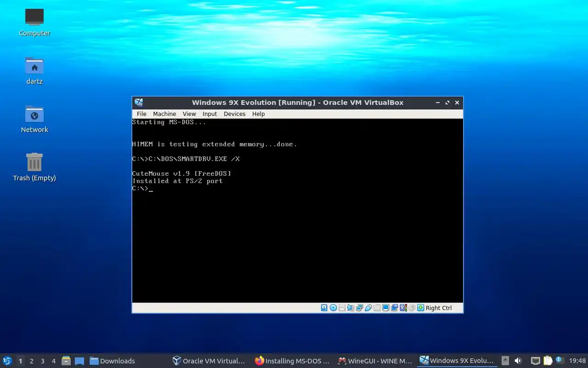Open the Devices menu in VirtualBox
The width and height of the screenshot is (588, 368).
234,114
